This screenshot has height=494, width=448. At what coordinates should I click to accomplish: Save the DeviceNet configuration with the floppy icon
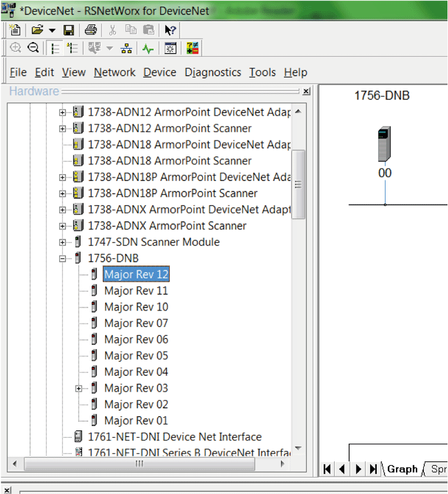68,30
